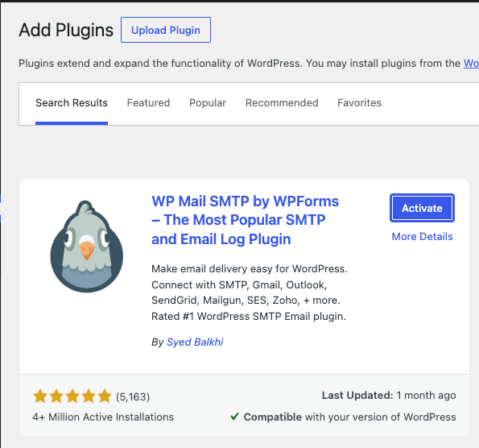This screenshot has height=448, width=479.
Task: Open the Upload Plugin button
Action: tap(166, 30)
